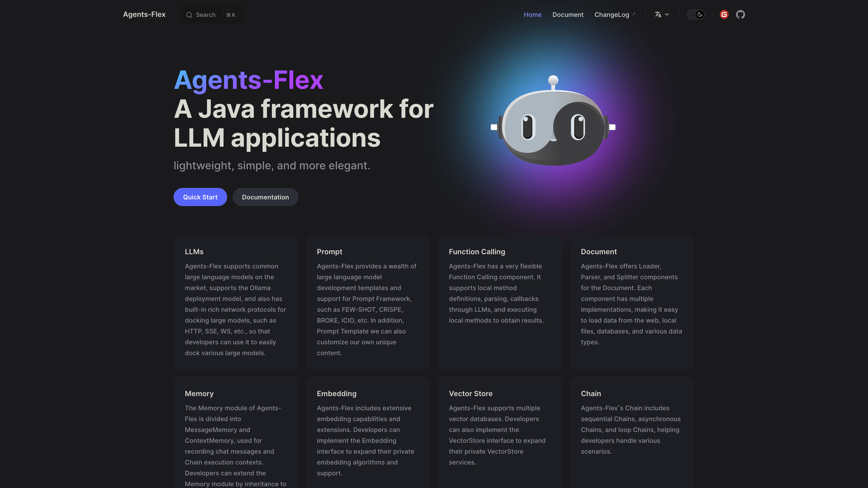
Task: Open the Gitee red icon link
Action: coord(724,14)
